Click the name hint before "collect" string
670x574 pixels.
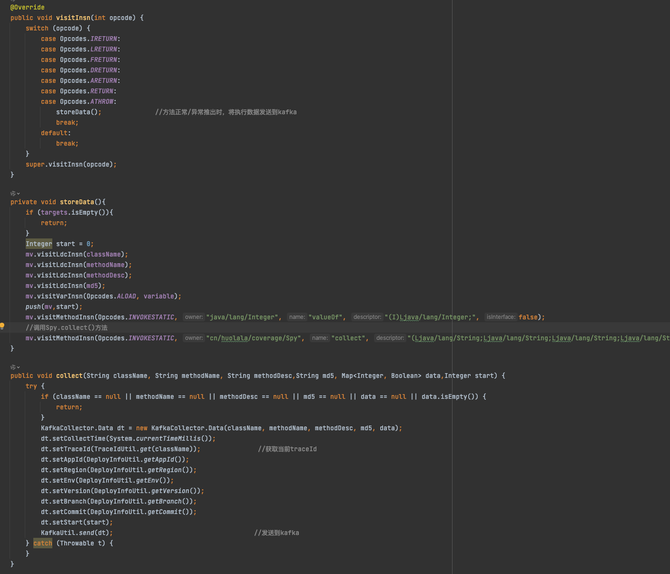[319, 338]
